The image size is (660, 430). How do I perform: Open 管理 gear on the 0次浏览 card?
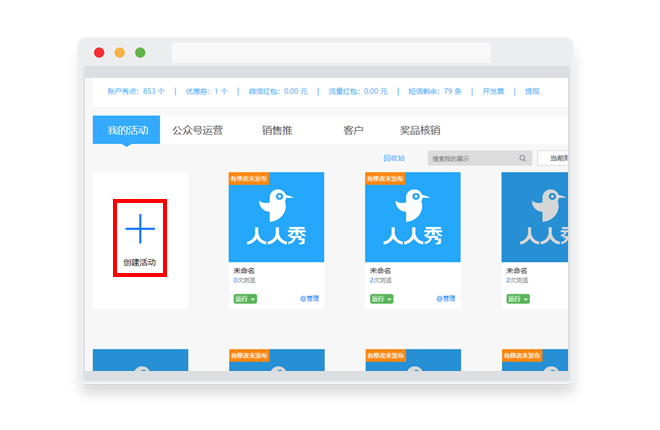tap(309, 299)
